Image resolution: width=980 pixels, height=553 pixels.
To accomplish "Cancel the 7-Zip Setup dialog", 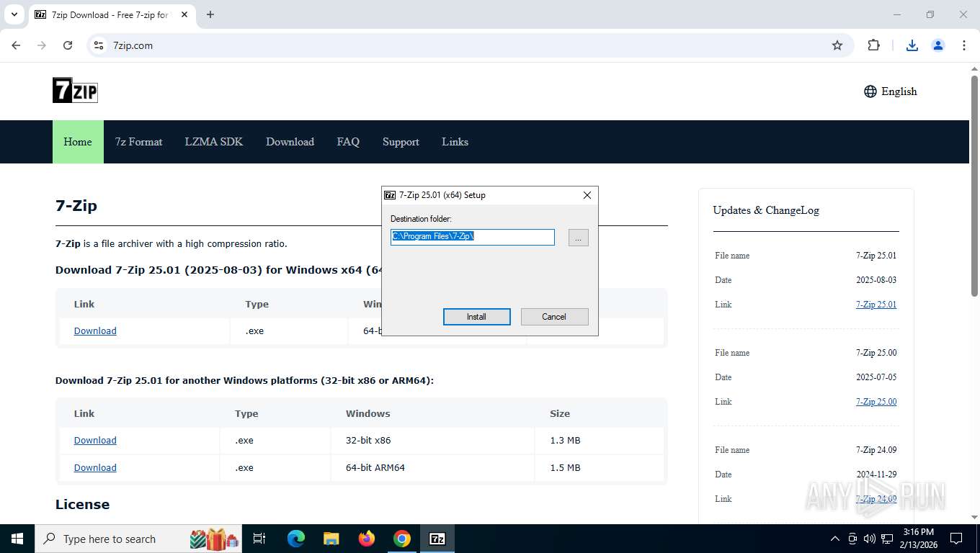I will click(554, 317).
